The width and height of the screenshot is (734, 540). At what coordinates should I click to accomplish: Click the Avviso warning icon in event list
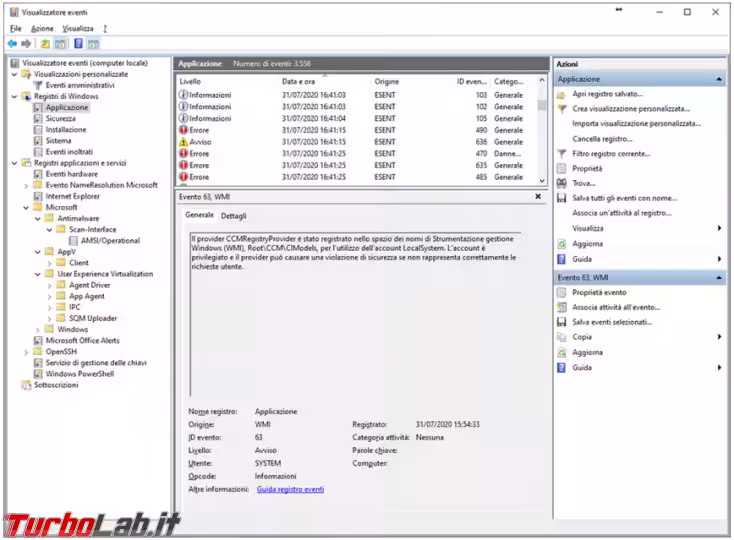184,142
